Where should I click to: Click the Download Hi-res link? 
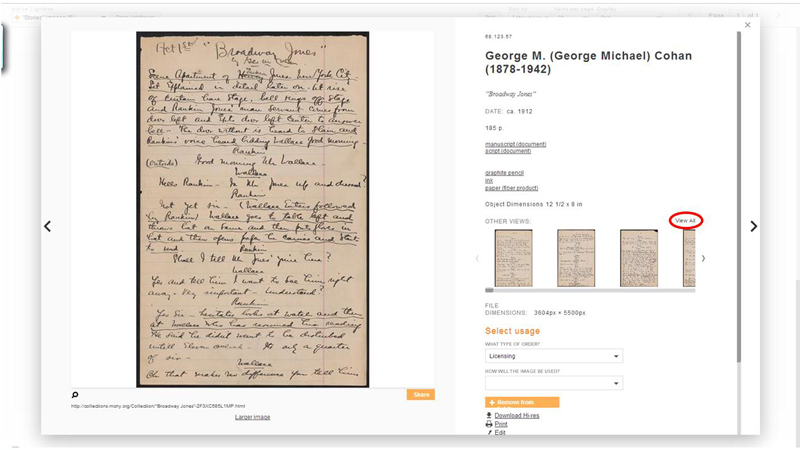point(516,416)
